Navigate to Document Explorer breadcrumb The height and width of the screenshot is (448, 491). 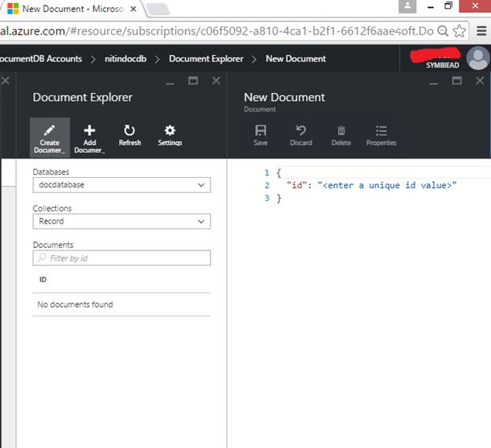pyautogui.click(x=206, y=59)
